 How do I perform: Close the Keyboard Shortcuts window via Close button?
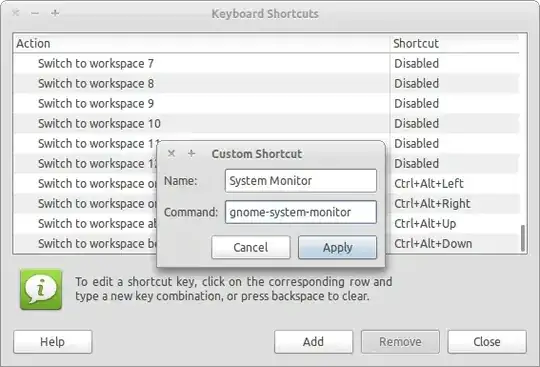click(487, 342)
